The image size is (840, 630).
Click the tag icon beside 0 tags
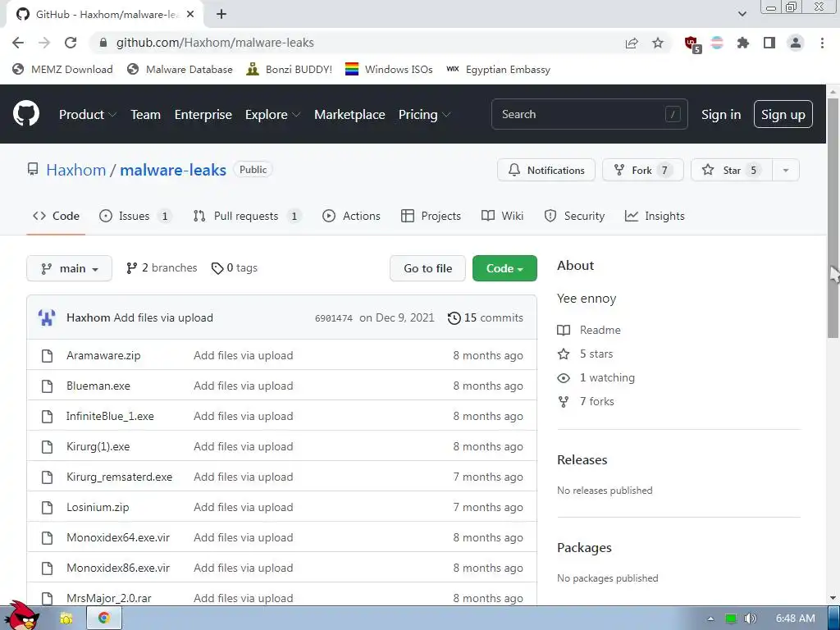tap(217, 268)
